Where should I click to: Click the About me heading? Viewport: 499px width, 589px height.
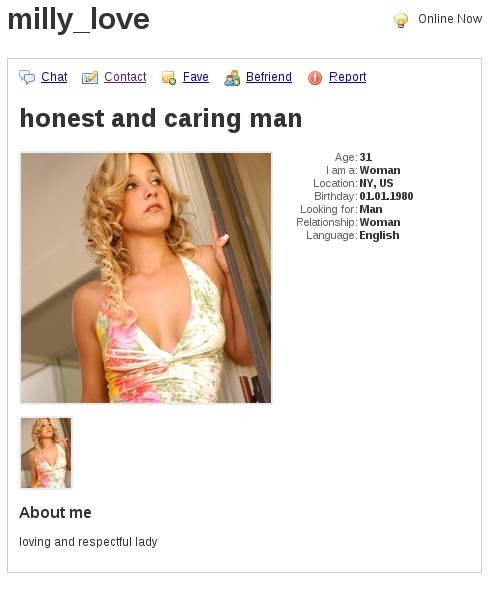(x=55, y=513)
